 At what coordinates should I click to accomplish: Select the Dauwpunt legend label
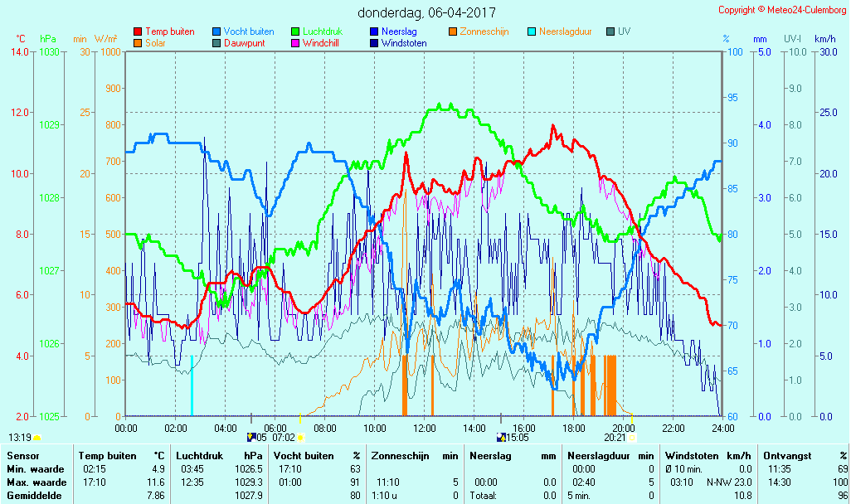[244, 43]
